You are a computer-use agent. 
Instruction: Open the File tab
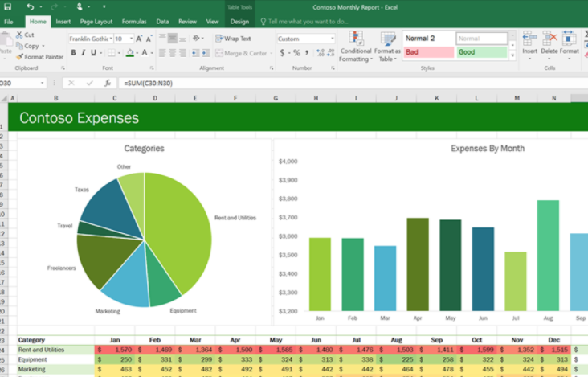(x=8, y=22)
